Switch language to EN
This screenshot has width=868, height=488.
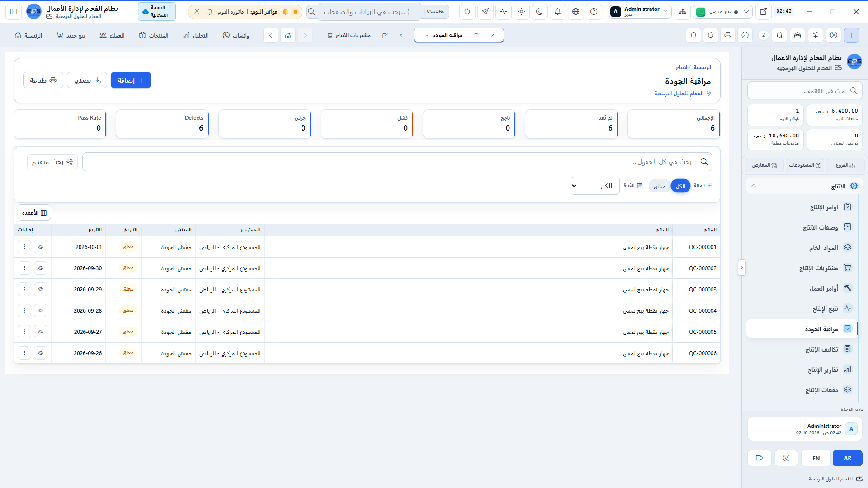pyautogui.click(x=816, y=458)
